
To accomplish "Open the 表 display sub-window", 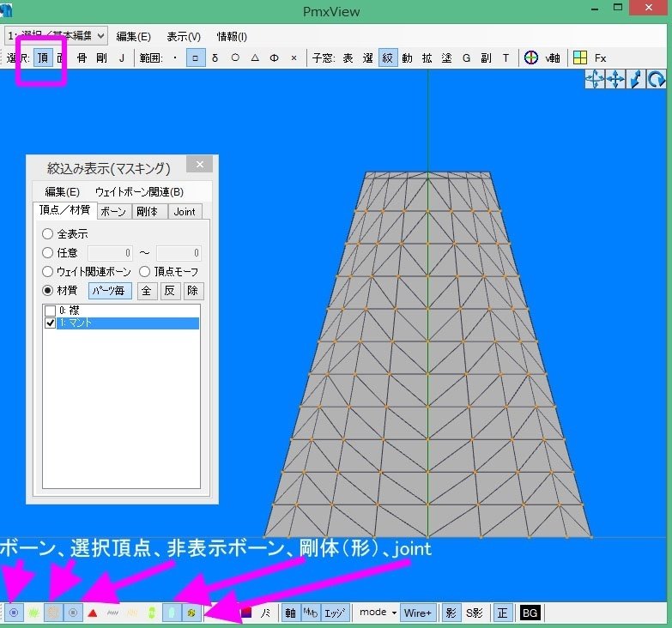I will click(348, 57).
